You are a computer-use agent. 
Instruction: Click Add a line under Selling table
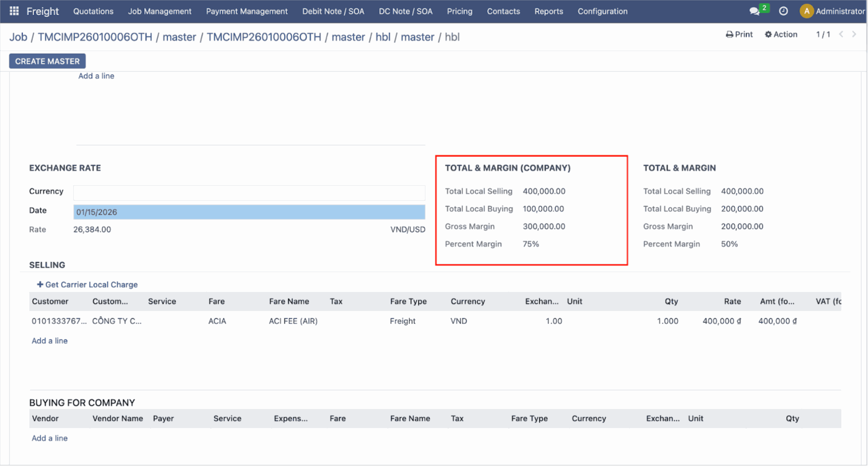coord(50,341)
